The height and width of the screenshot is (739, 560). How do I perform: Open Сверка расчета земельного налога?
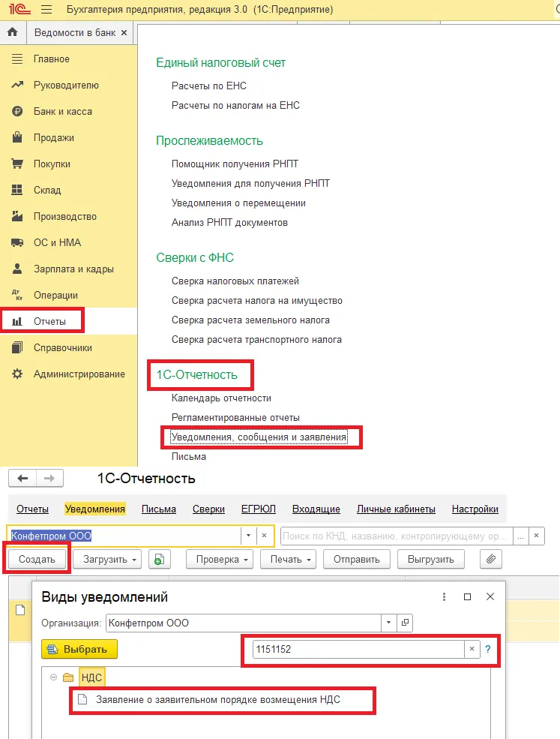(x=250, y=320)
